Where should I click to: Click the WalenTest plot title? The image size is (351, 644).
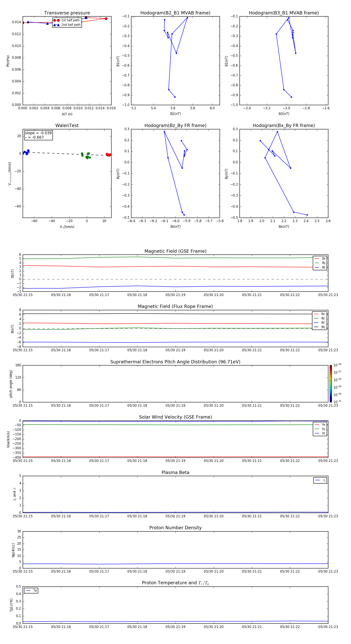(67, 125)
